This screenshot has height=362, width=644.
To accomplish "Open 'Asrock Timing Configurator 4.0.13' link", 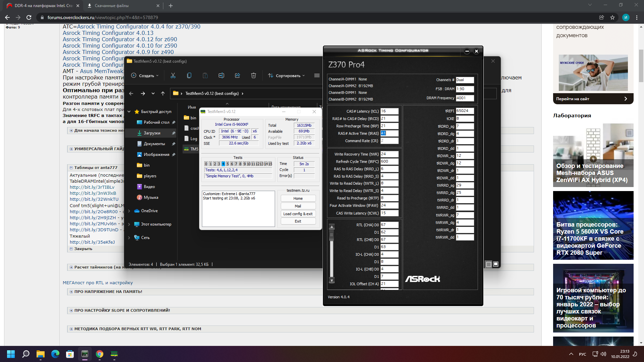I will [108, 33].
